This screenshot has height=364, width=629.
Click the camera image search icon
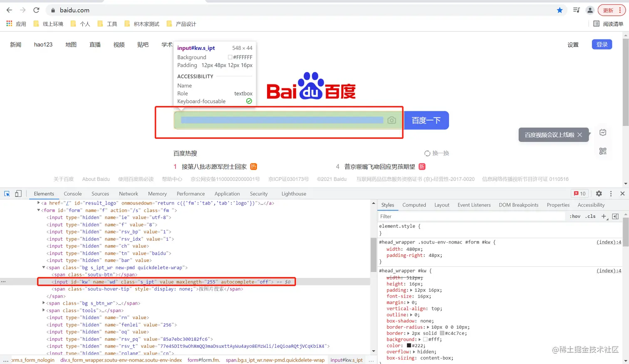(x=391, y=120)
